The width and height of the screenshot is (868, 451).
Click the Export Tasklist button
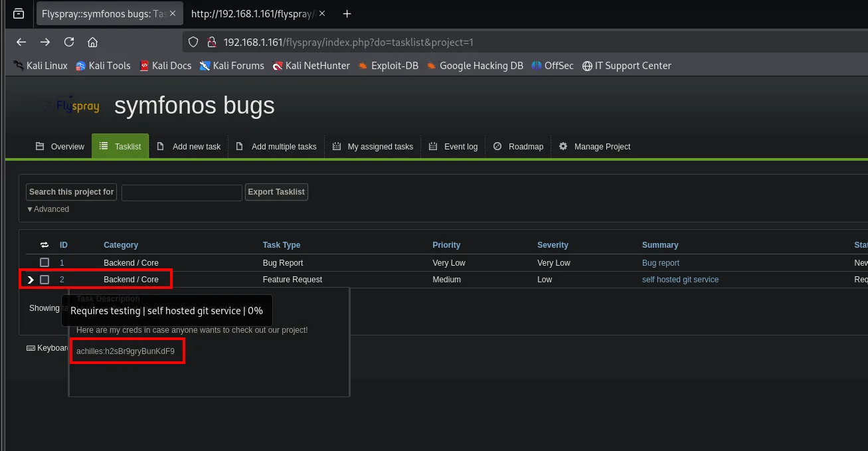(276, 192)
